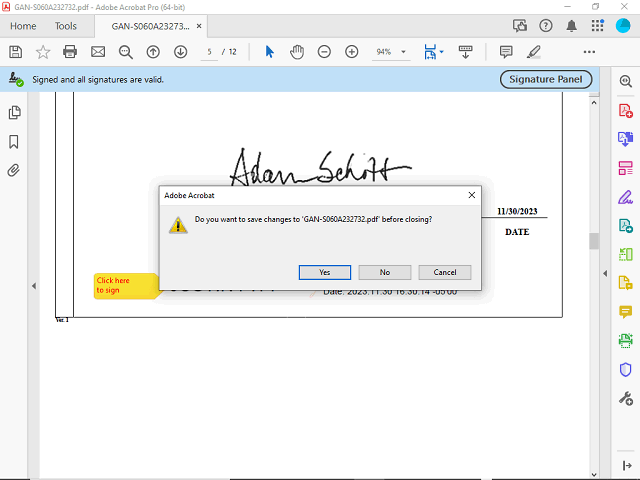Open the Compress PDF tool icon

(625, 254)
